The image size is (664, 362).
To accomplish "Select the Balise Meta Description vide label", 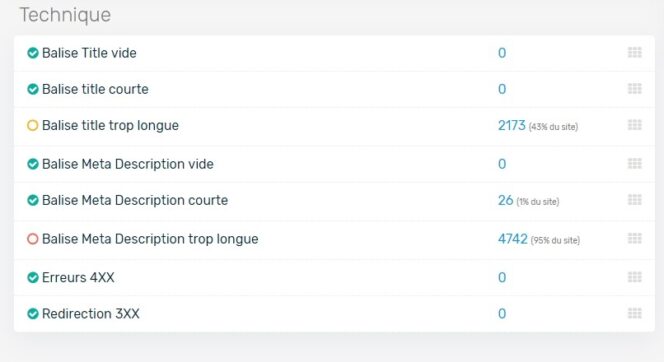I will click(127, 164).
